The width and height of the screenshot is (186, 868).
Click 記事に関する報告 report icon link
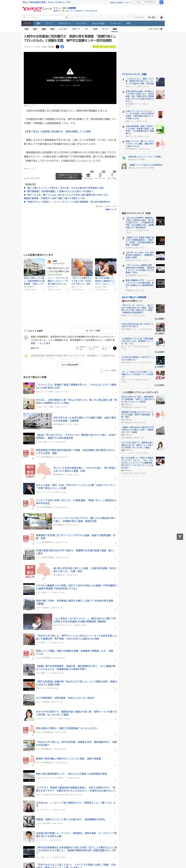(31, 178)
